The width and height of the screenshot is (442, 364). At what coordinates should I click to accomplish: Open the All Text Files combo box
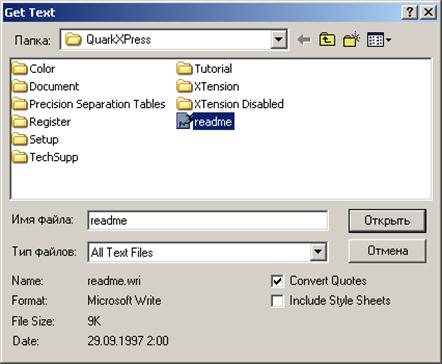tap(207, 252)
